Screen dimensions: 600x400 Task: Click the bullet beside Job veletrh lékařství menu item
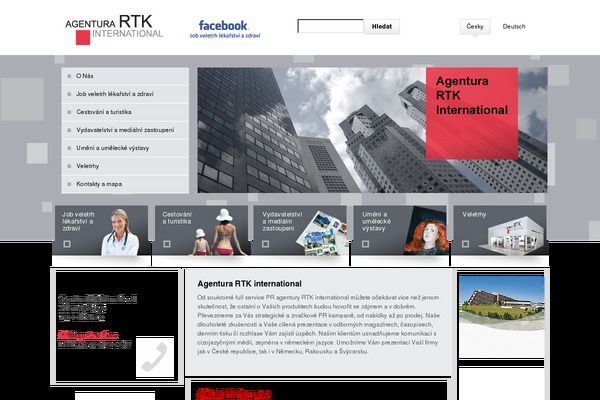coord(69,94)
